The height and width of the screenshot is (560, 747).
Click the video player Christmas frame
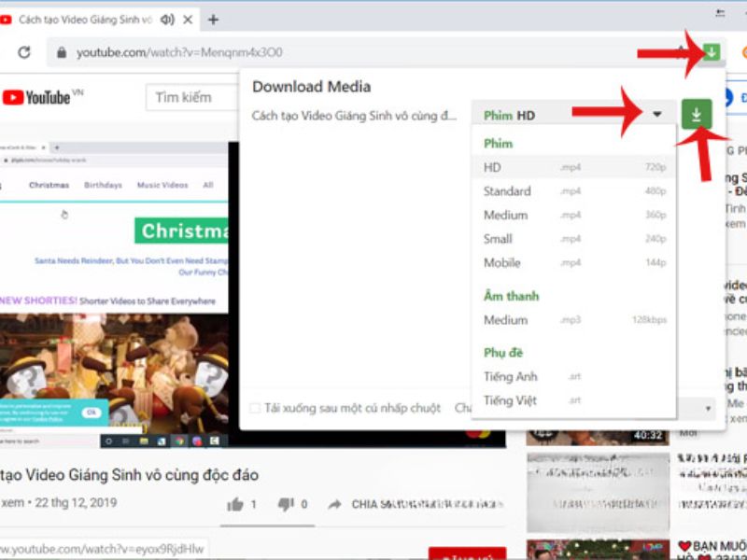114,295
